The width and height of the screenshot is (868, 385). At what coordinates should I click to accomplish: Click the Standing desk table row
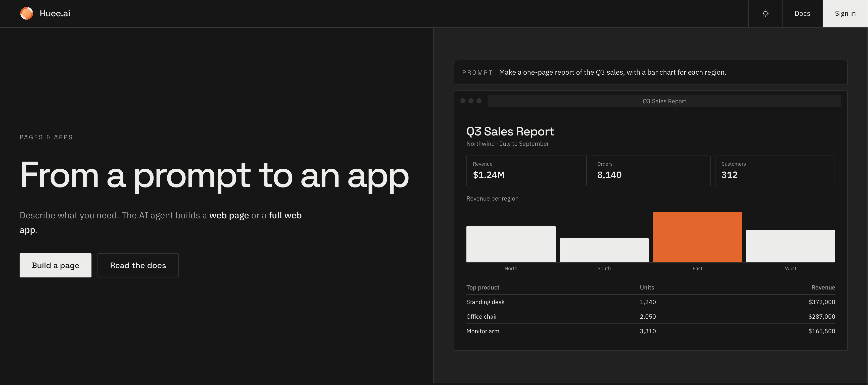click(651, 302)
